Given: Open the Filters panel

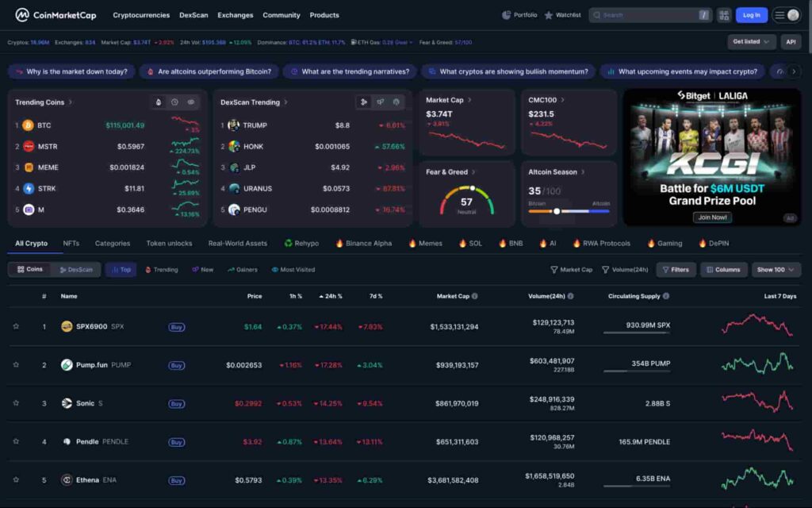Looking at the screenshot, I should point(676,269).
